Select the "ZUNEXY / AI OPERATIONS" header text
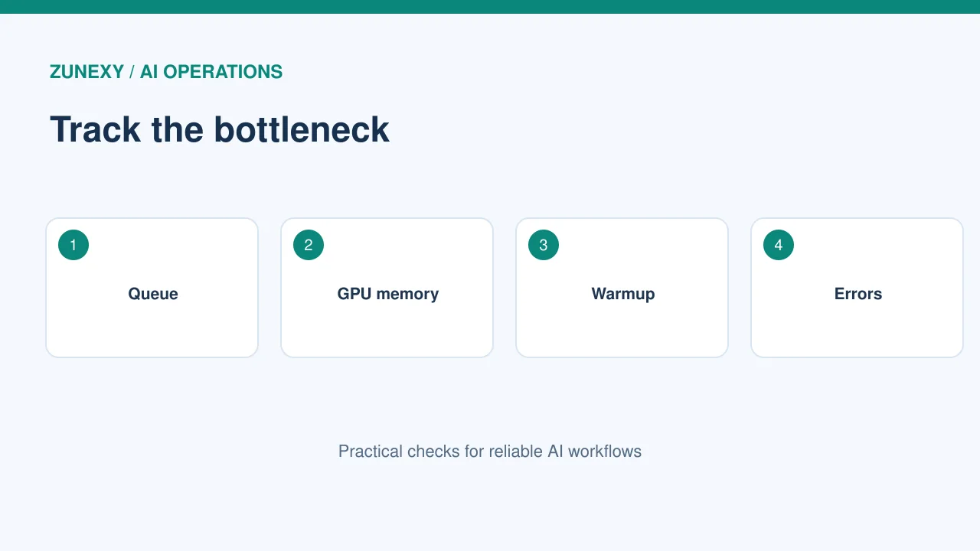 (x=166, y=72)
